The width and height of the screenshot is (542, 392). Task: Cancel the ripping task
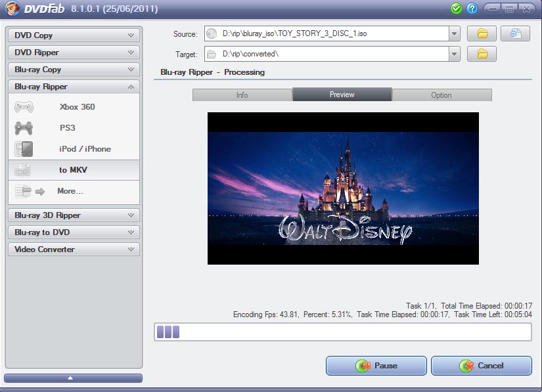pos(482,366)
